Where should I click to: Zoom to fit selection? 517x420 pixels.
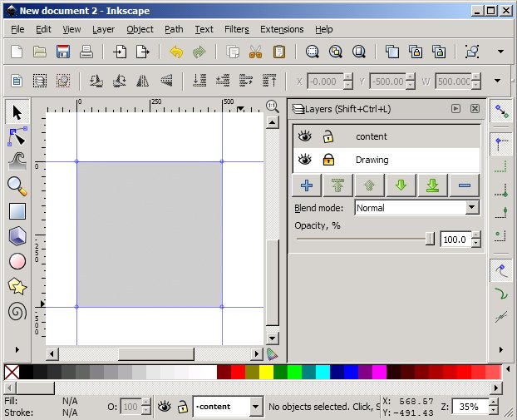[313, 52]
